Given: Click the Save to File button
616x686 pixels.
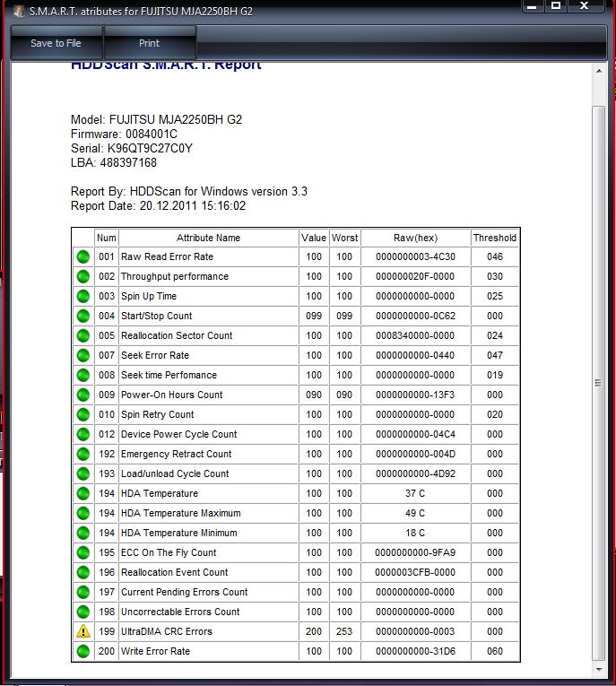Looking at the screenshot, I should pos(56,43).
